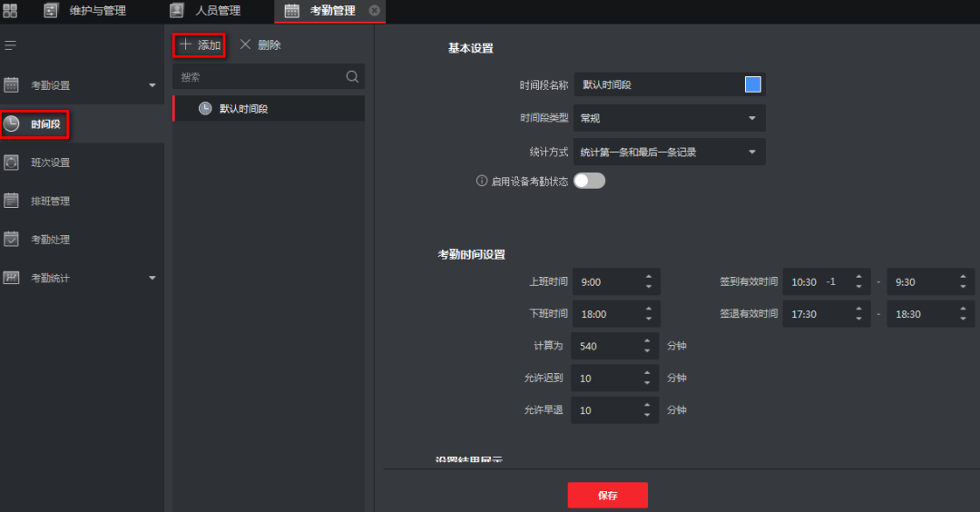This screenshot has width=980, height=512.
Task: Open the 时间段类型 dropdown
Action: 670,118
